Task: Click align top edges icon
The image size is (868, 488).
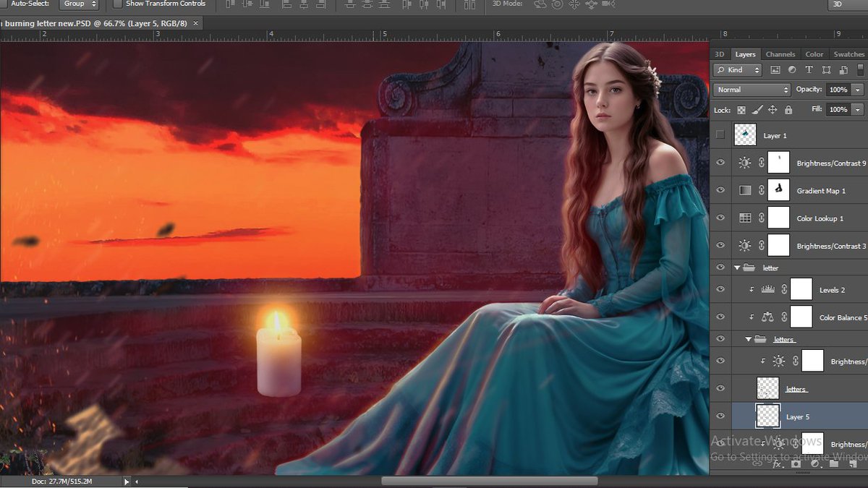Action: [231, 4]
